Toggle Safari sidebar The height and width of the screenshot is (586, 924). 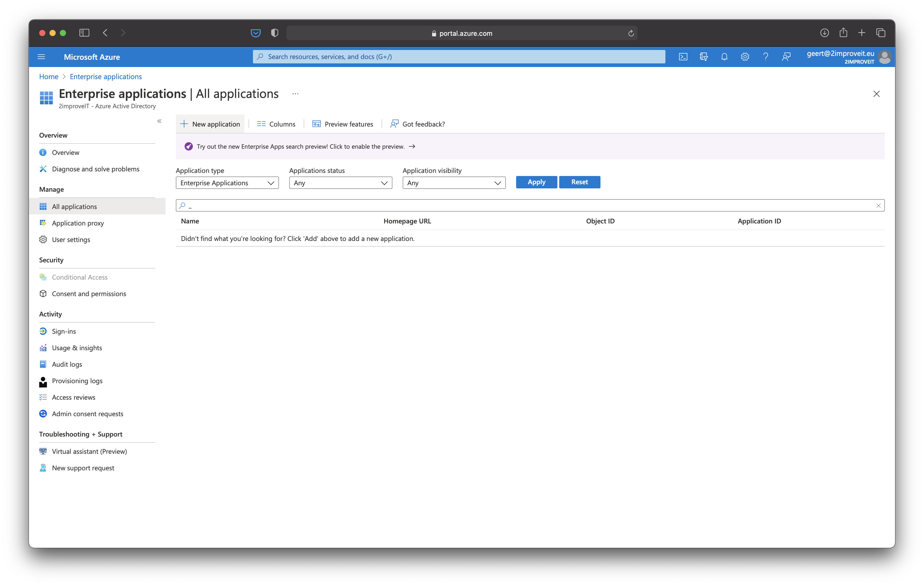tap(84, 33)
